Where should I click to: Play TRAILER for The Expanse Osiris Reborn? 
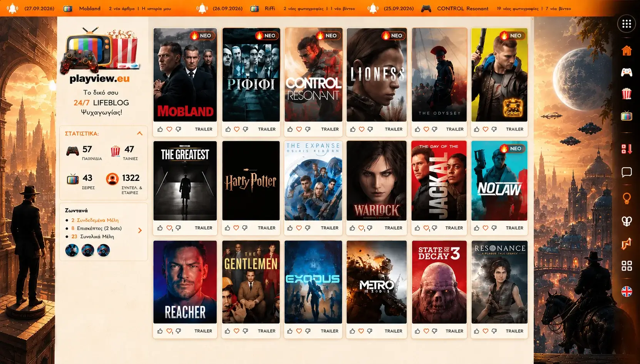(330, 228)
